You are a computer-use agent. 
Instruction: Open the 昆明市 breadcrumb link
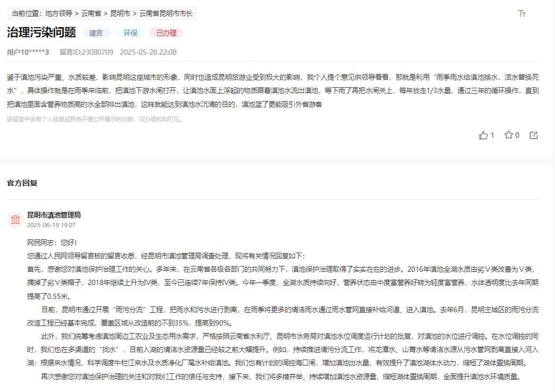[x=120, y=13]
